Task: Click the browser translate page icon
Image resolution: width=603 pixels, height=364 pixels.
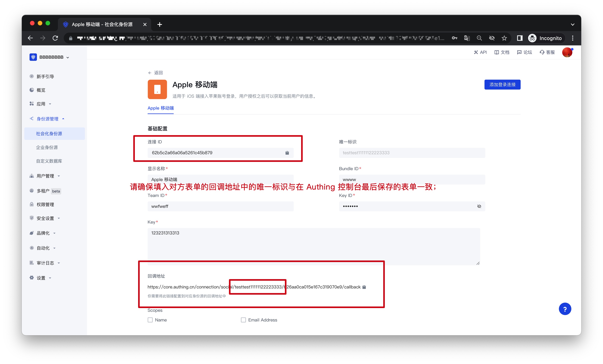Action: click(467, 38)
